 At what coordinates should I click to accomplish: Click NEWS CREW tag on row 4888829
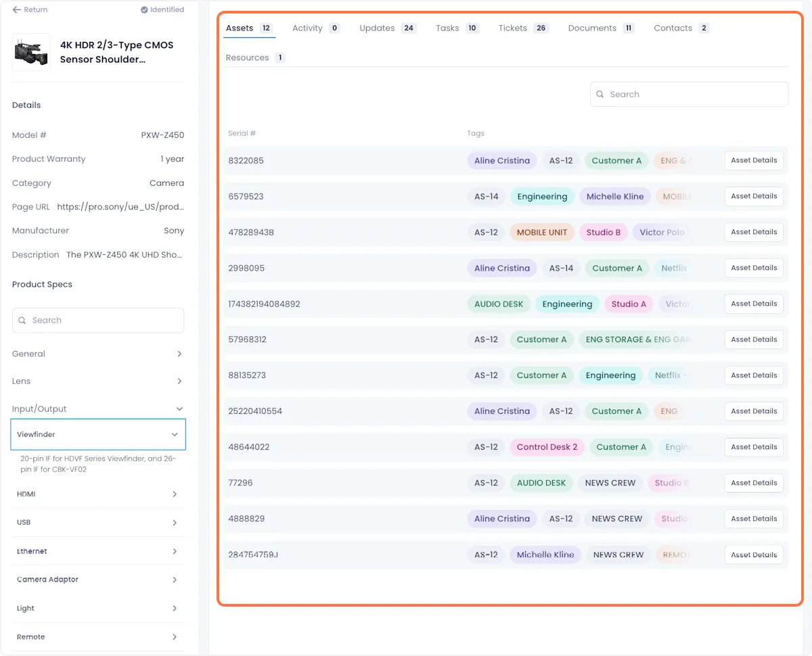pos(617,519)
